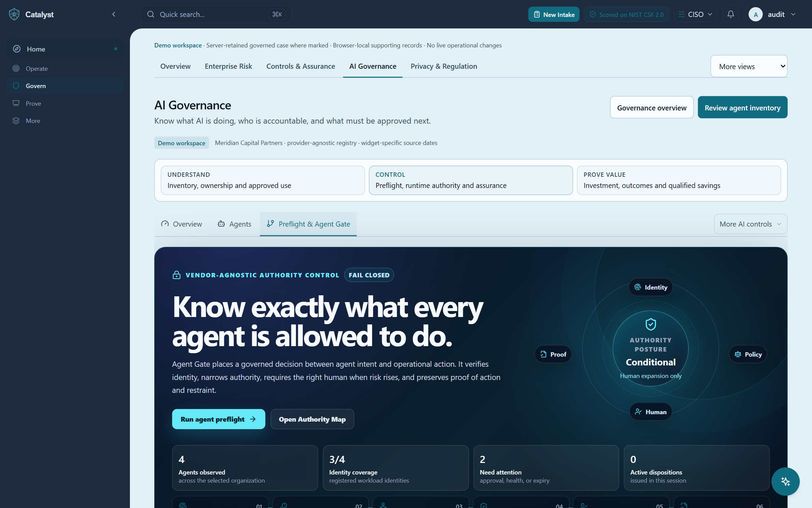Click the New Intake button
This screenshot has height=508, width=812.
point(554,14)
